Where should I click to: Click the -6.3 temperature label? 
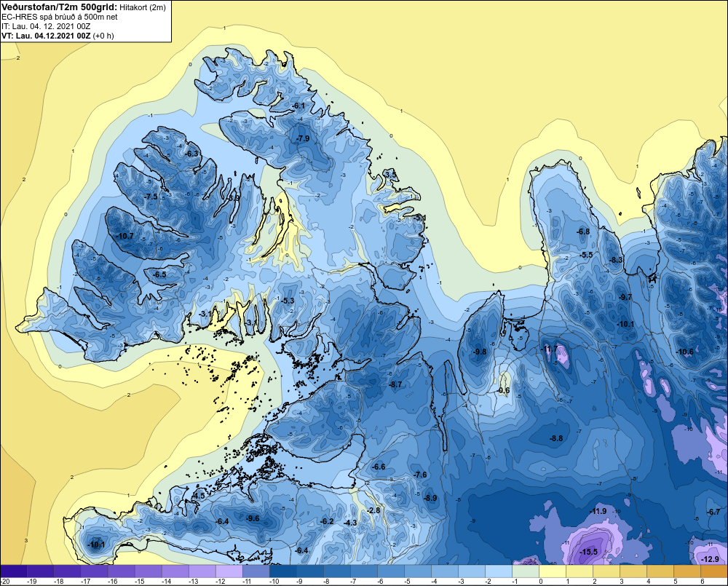[191, 154]
